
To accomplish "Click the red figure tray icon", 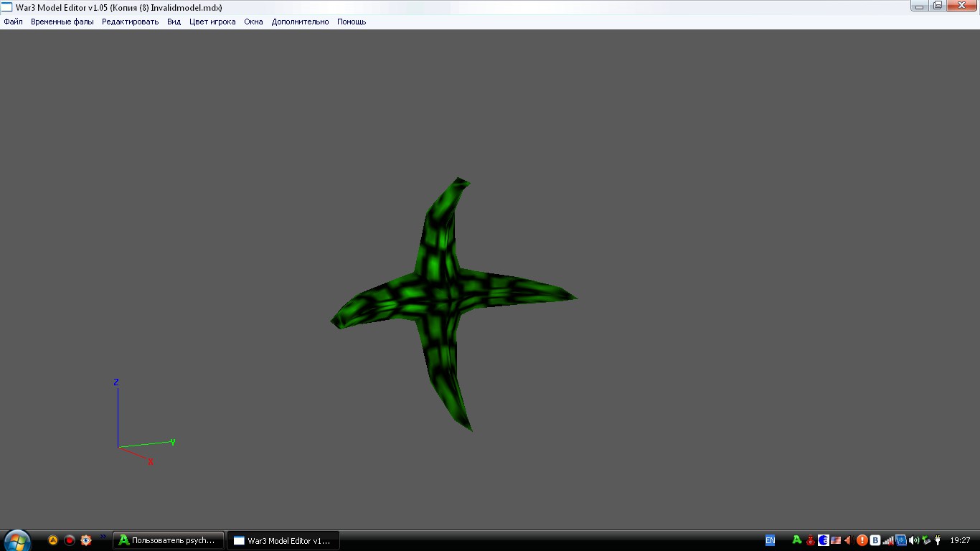I will pos(811,540).
